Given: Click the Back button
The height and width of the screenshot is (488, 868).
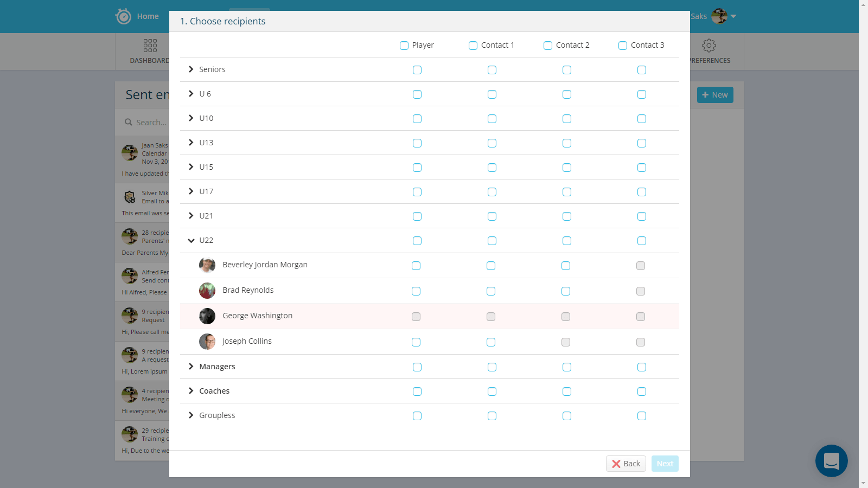Looking at the screenshot, I should (626, 464).
